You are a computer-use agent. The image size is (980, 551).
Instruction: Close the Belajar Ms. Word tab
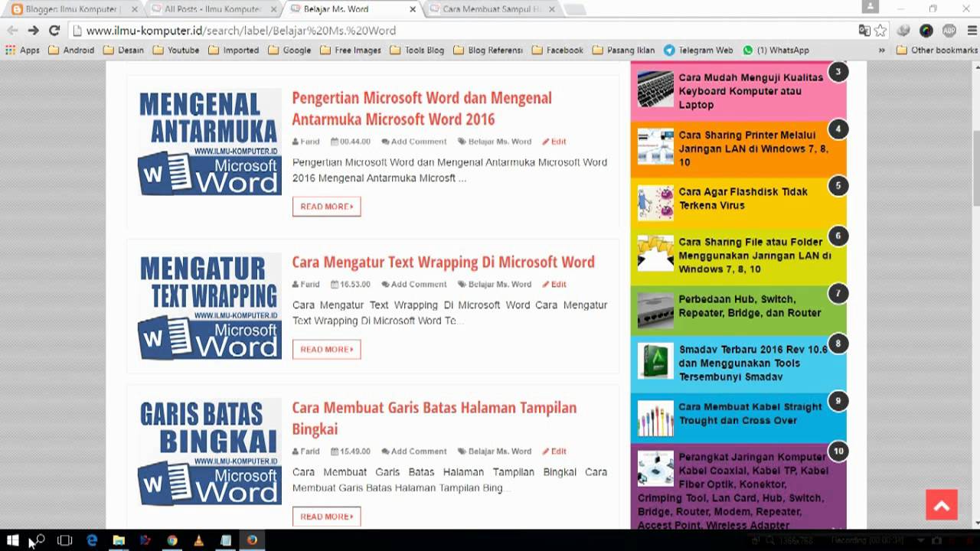point(413,9)
